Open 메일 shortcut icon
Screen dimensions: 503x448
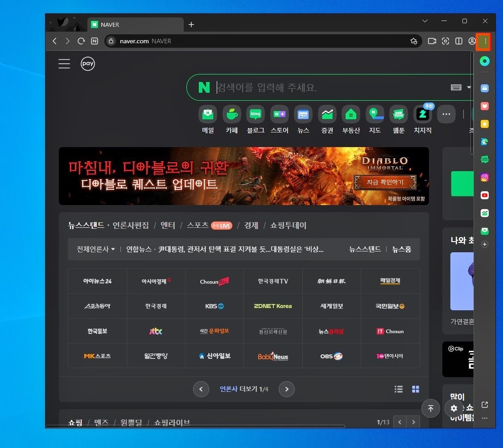[x=208, y=114]
